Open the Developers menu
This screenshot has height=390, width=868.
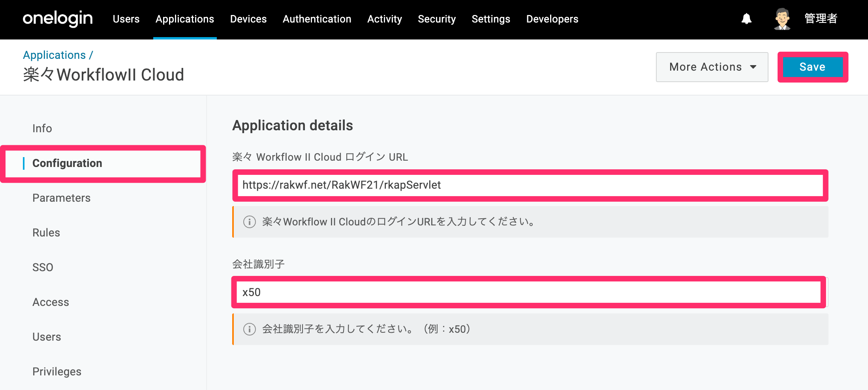pyautogui.click(x=552, y=19)
